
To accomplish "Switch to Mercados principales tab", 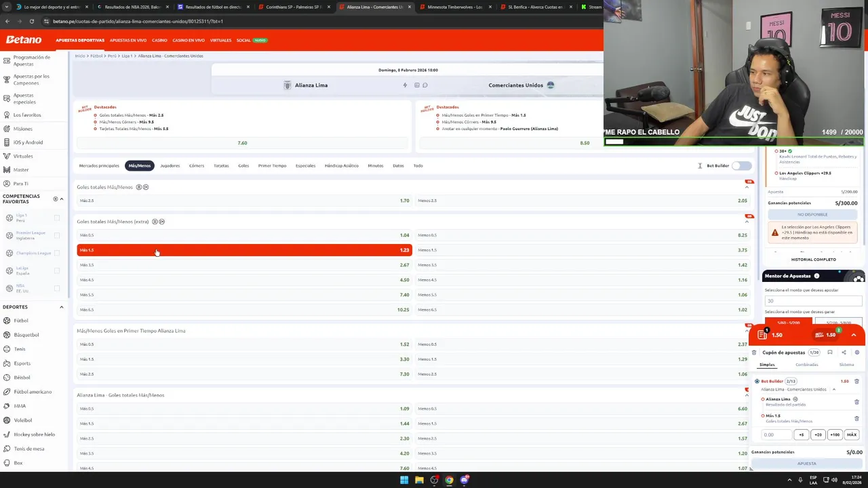I will click(99, 165).
